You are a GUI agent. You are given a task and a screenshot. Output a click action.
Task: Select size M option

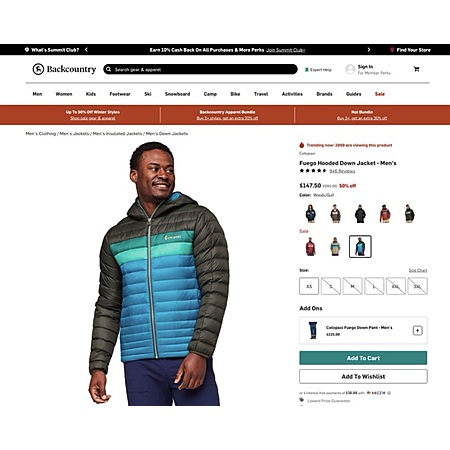[x=352, y=286]
